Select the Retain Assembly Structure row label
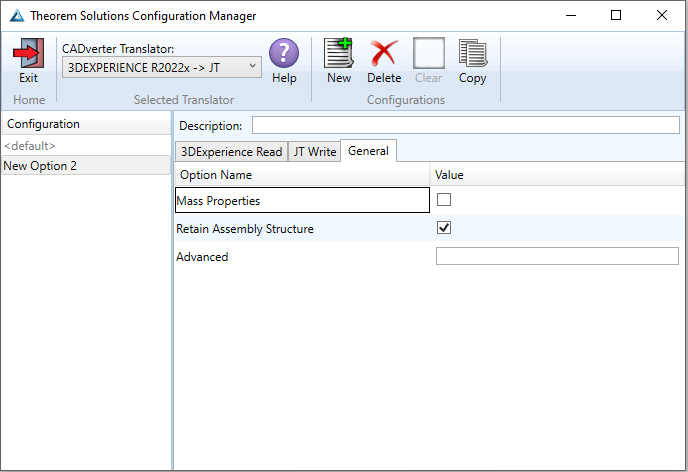The image size is (688, 472). pos(244,229)
